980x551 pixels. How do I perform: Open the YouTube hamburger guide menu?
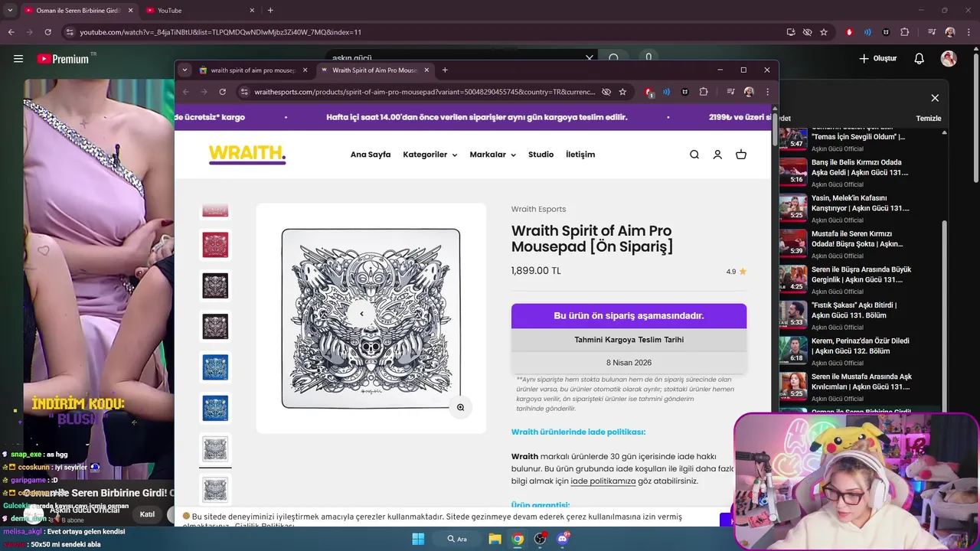18,58
